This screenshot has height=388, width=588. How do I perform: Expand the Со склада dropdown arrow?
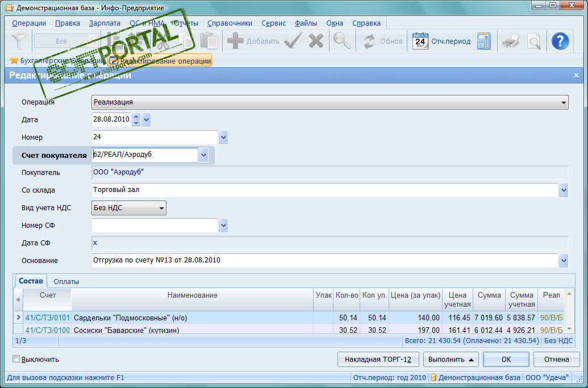pyautogui.click(x=564, y=190)
